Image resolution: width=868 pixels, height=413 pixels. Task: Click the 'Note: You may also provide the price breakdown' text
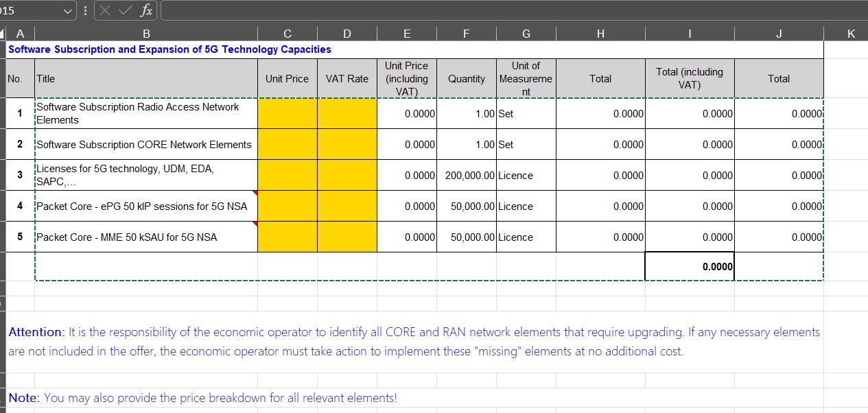[x=202, y=398]
